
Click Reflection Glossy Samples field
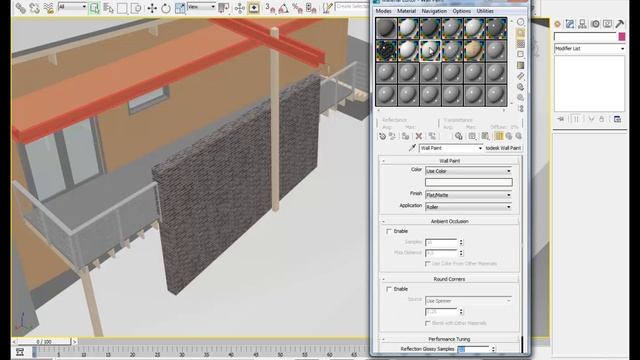tap(473, 349)
